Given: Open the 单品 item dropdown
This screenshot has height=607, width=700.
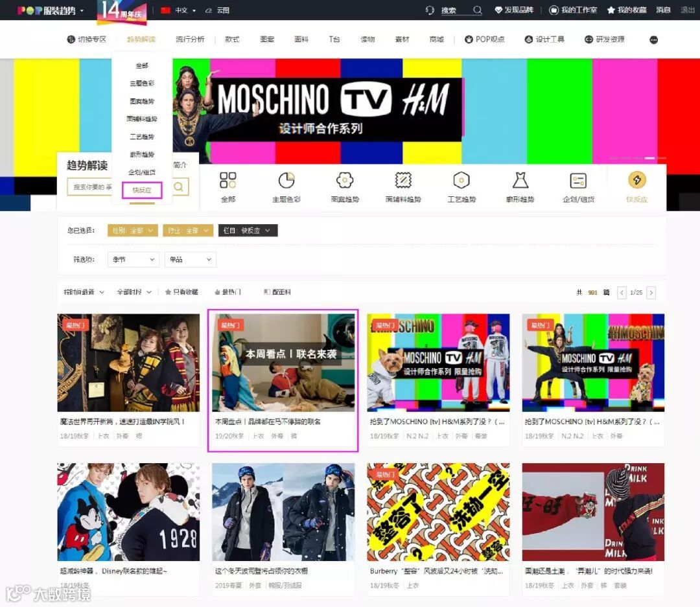Looking at the screenshot, I should [x=191, y=259].
